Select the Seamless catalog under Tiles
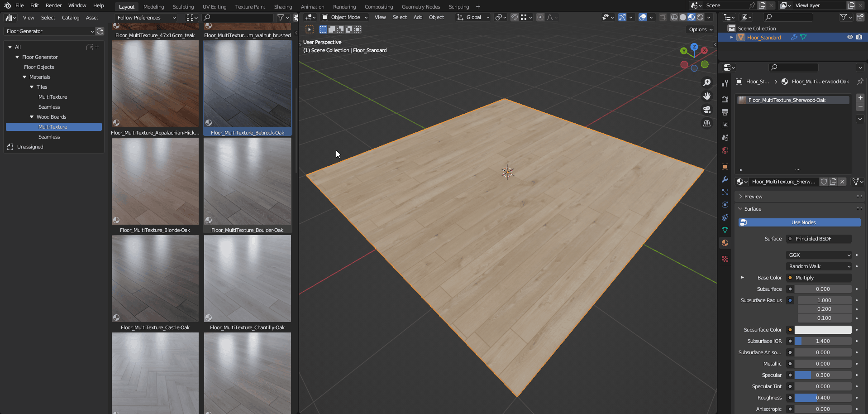 point(49,107)
